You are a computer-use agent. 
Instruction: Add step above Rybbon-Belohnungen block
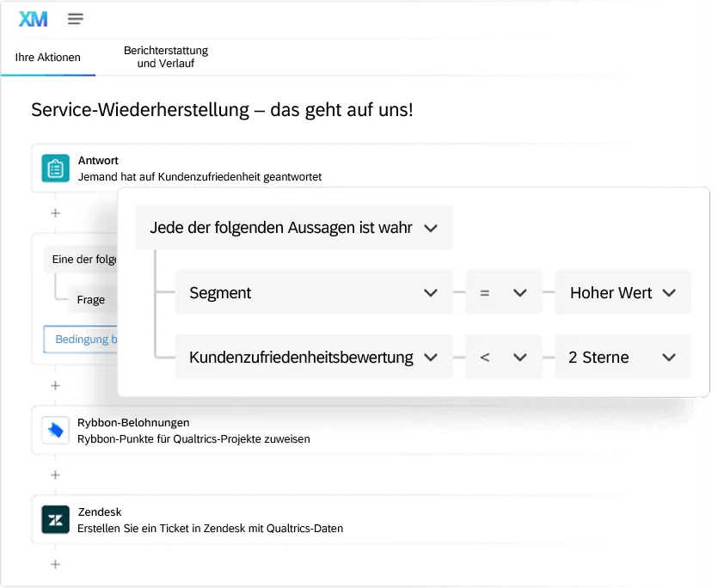(x=55, y=386)
